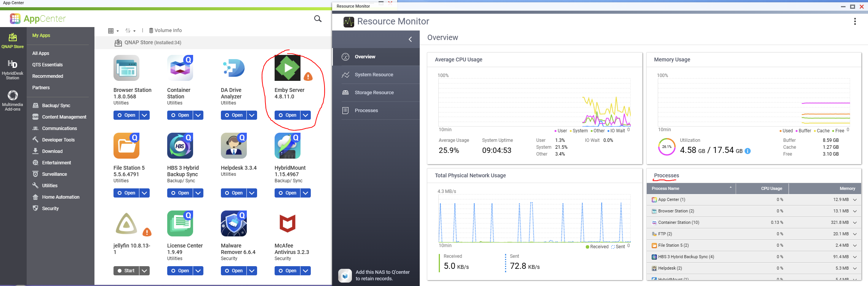Expand Browser Station Open button dropdown
This screenshot has height=286, width=868.
click(x=144, y=115)
